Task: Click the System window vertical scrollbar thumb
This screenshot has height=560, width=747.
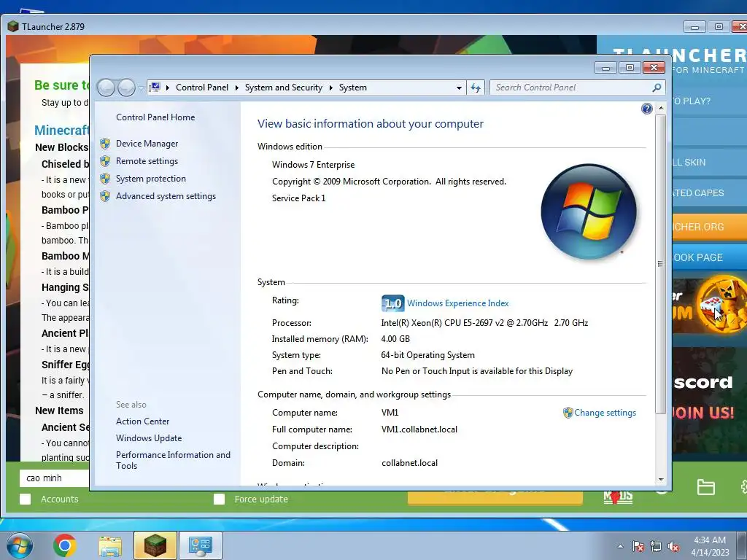Action: tap(660, 264)
